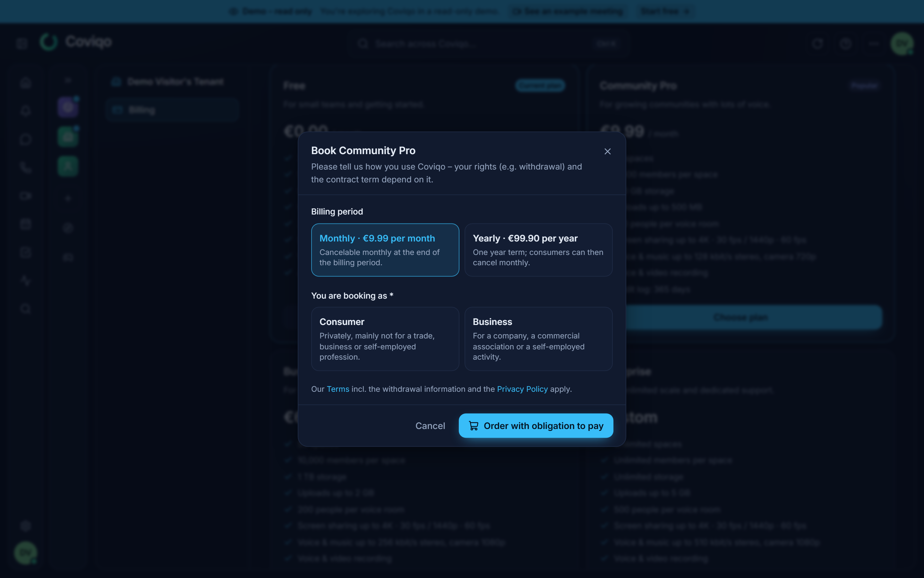The width and height of the screenshot is (924, 578).
Task: Open the Privacy Policy link
Action: [522, 389]
